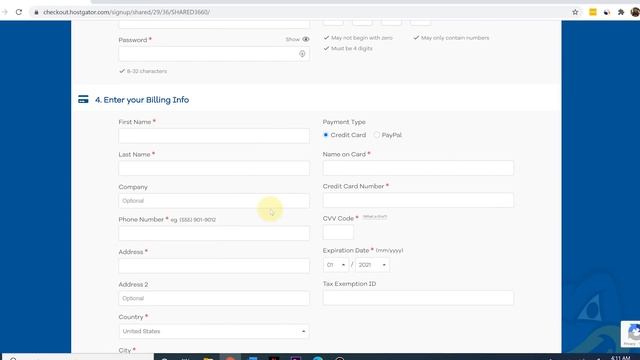Focus the Last Name input field
Screen dimensions: 640x360
(x=214, y=168)
